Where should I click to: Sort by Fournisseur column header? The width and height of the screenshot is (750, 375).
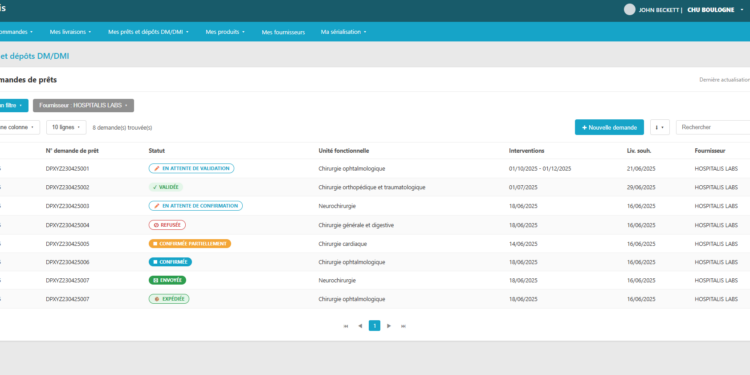tap(709, 151)
